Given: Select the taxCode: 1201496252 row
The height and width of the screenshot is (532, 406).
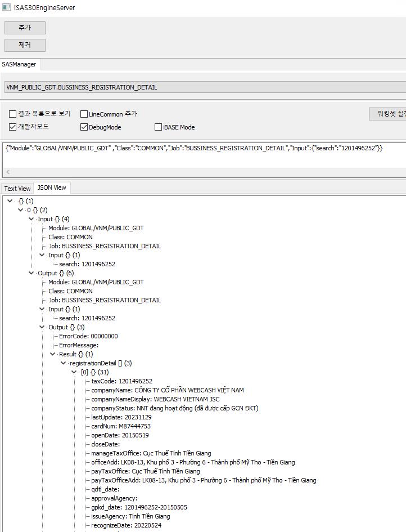Looking at the screenshot, I should tap(122, 381).
